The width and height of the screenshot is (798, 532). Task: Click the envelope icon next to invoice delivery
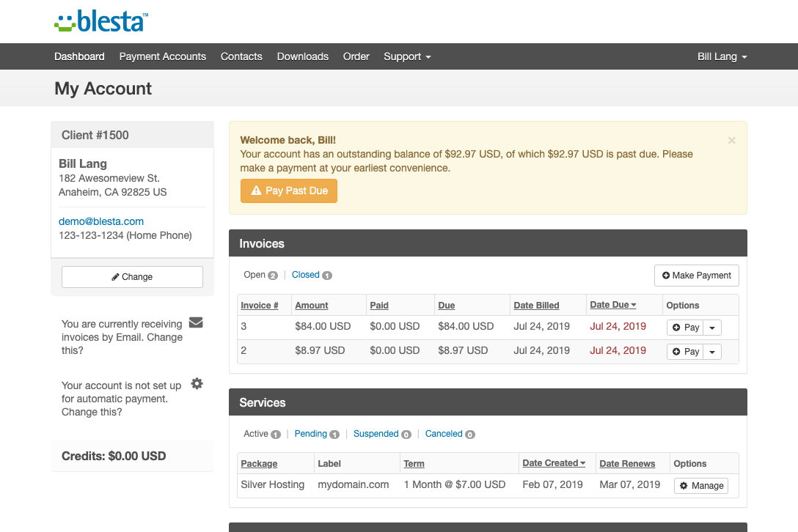coord(197,321)
